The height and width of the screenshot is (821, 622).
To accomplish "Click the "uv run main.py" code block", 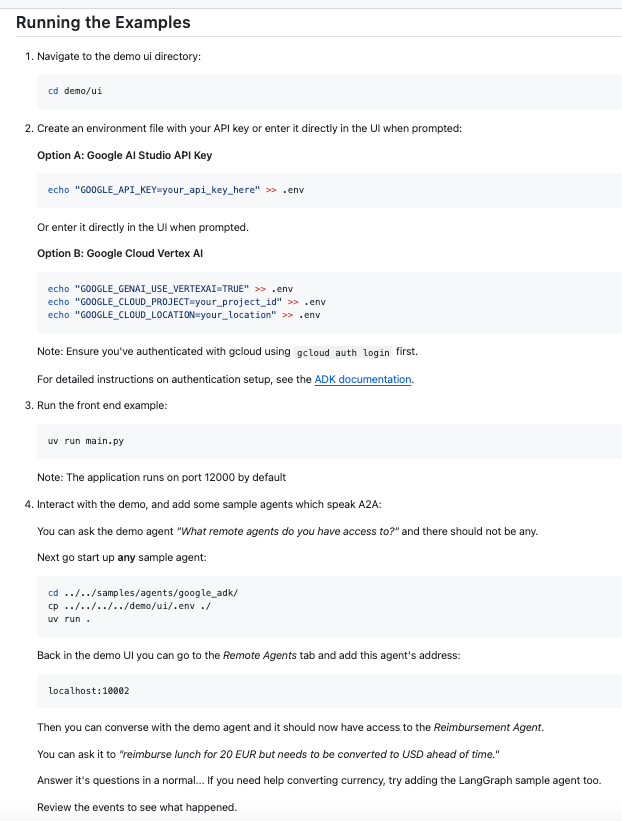I will pos(86,440).
